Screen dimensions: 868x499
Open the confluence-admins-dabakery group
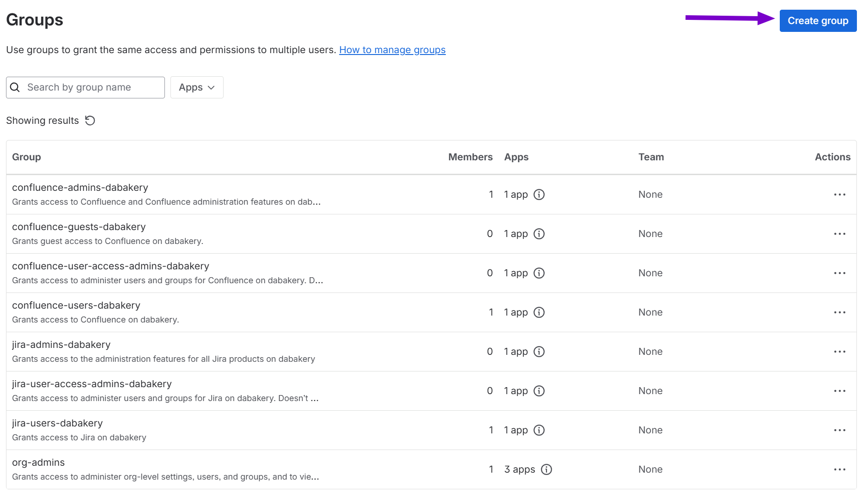80,188
